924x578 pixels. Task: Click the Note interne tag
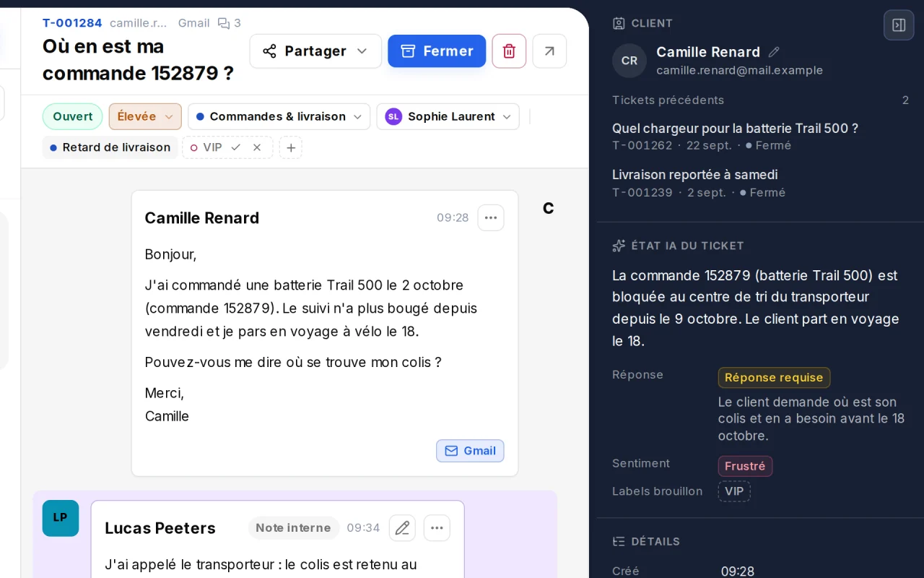293,528
